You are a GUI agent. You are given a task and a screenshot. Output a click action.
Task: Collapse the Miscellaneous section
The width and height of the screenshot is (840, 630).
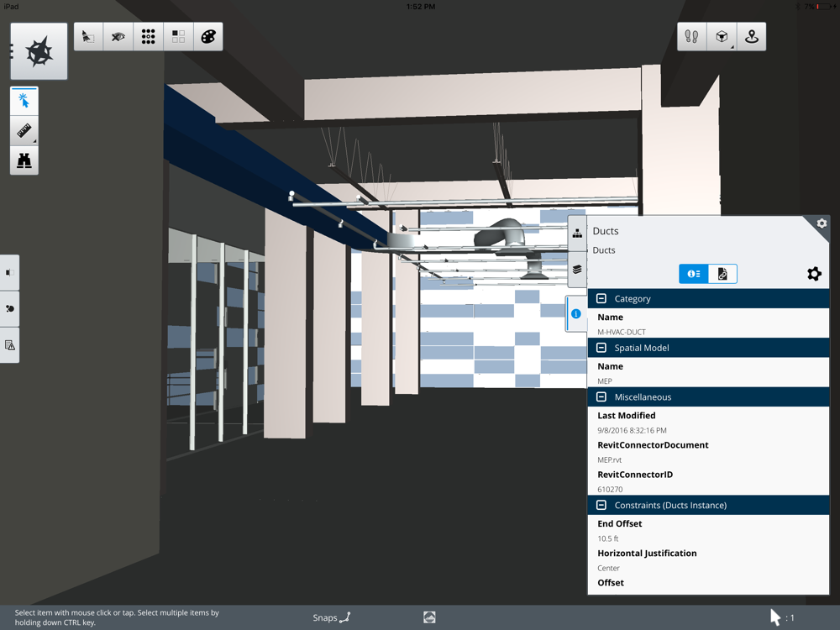click(601, 397)
